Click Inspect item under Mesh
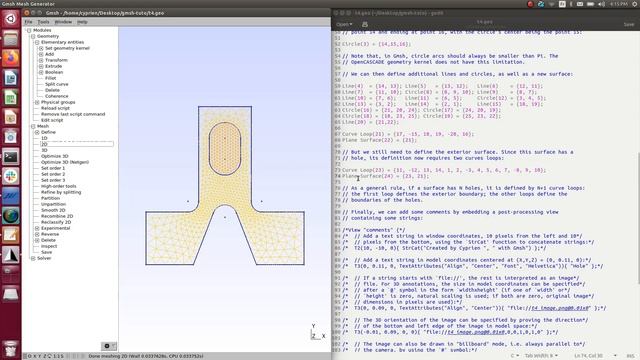Viewport: 640px width, 360px height. pyautogui.click(x=49, y=246)
